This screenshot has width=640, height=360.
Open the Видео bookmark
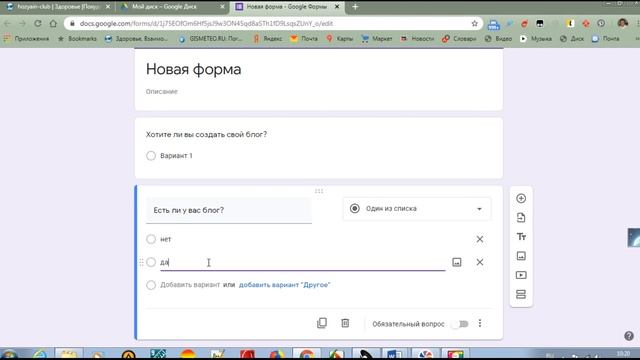(498, 38)
